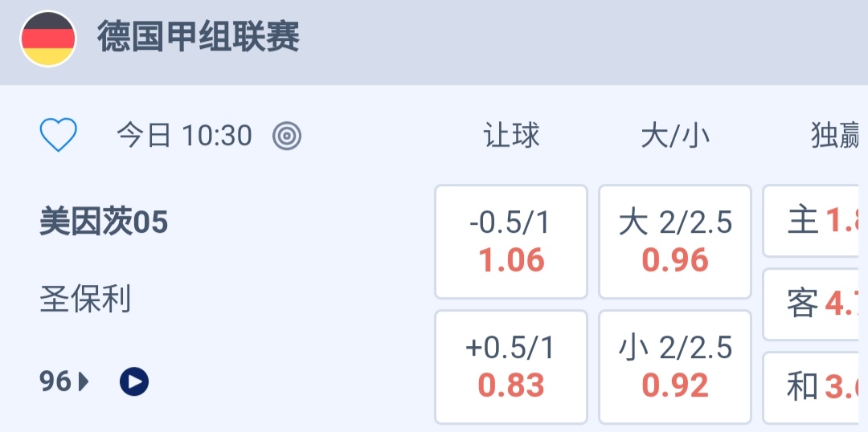
Task: Select the 大/小 column header
Action: pyautogui.click(x=675, y=136)
